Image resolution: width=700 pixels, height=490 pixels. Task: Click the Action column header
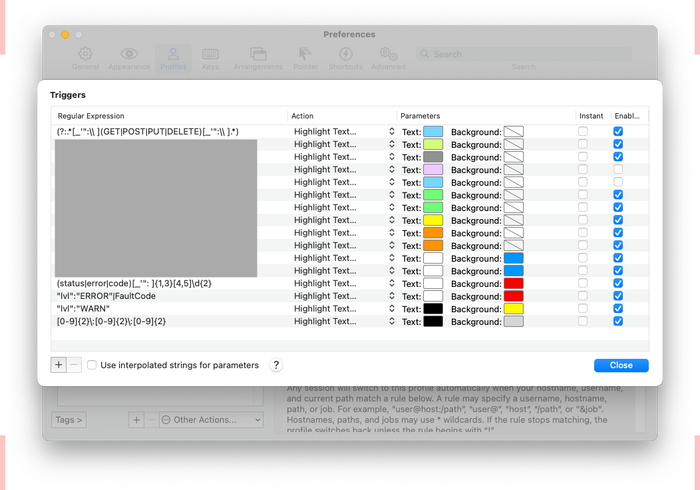click(x=342, y=116)
